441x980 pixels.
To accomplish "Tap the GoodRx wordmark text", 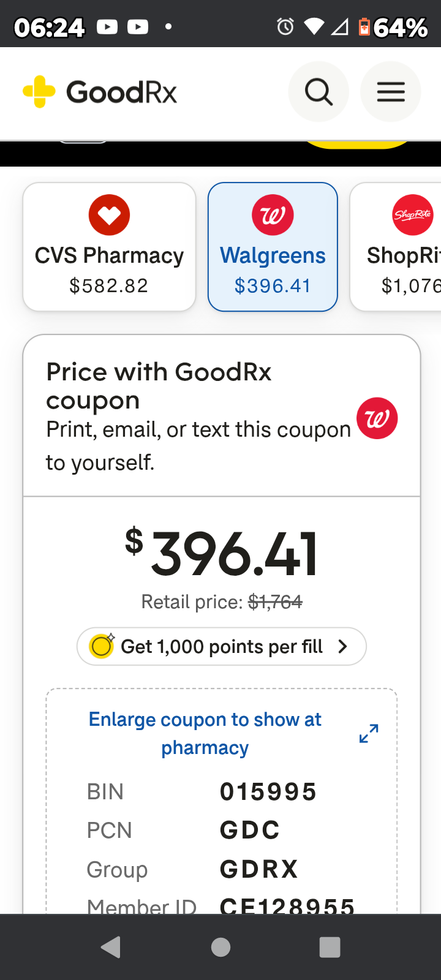I will 121,92.
